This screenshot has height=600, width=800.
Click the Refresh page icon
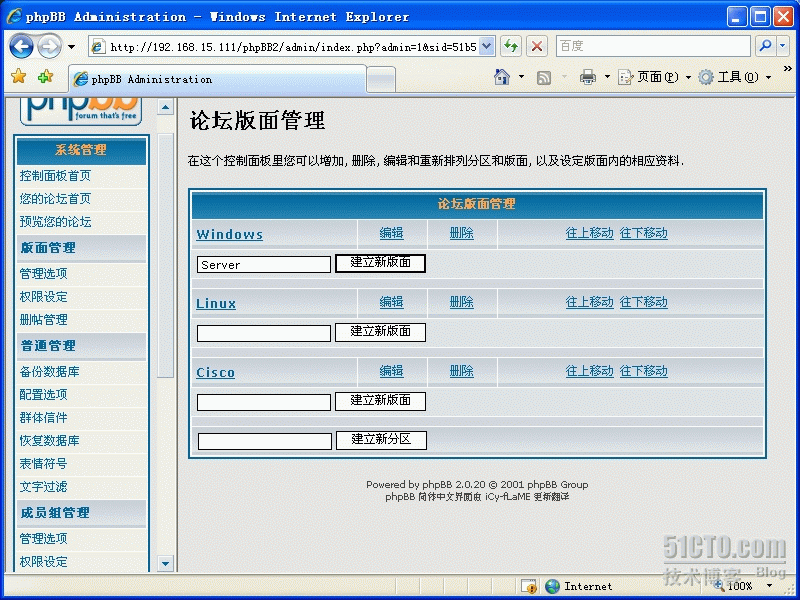pos(511,46)
